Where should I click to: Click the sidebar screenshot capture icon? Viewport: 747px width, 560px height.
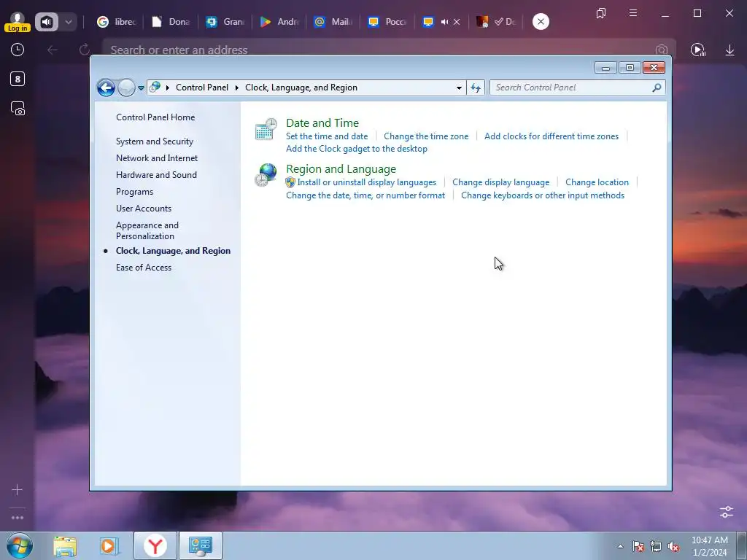(18, 109)
